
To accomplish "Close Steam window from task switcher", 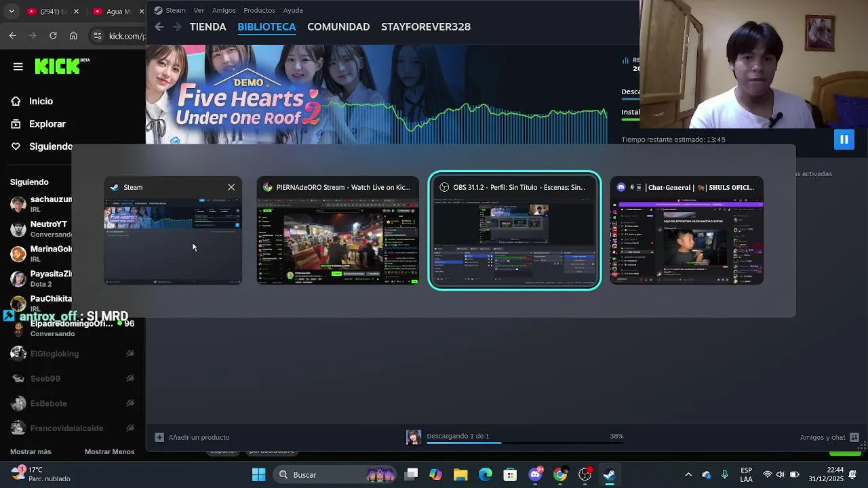I will 231,187.
